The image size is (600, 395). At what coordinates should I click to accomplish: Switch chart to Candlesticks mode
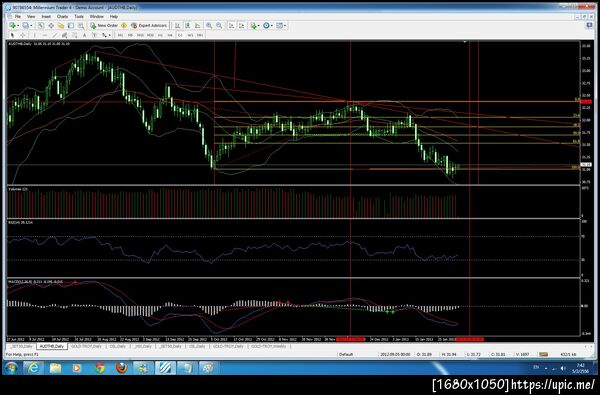188,26
